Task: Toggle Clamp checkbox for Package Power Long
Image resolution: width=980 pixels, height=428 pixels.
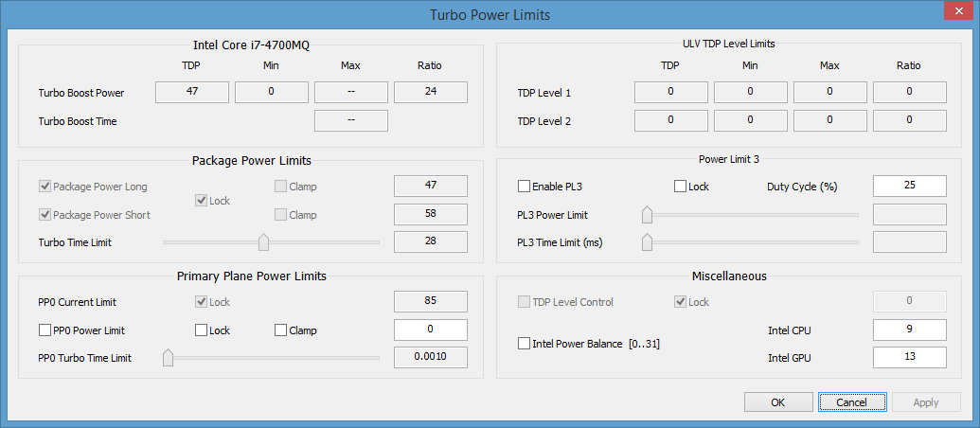Action: click(x=280, y=187)
